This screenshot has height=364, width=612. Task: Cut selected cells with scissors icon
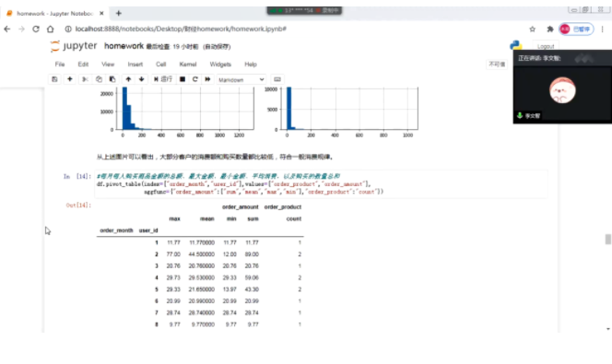pyautogui.click(x=85, y=79)
